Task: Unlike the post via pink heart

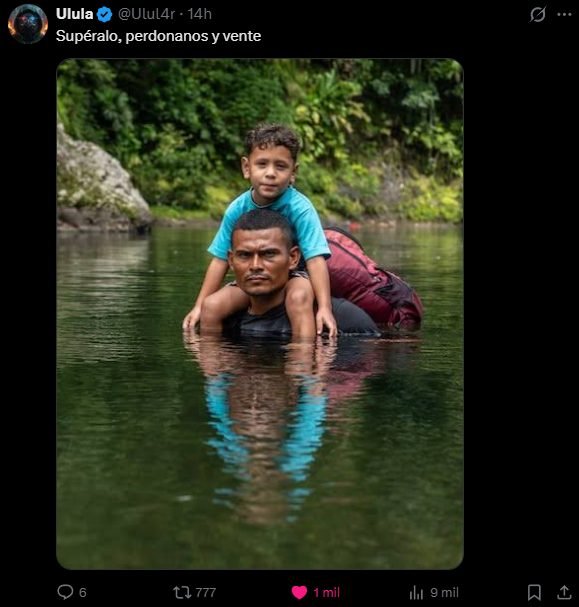Action: click(299, 592)
